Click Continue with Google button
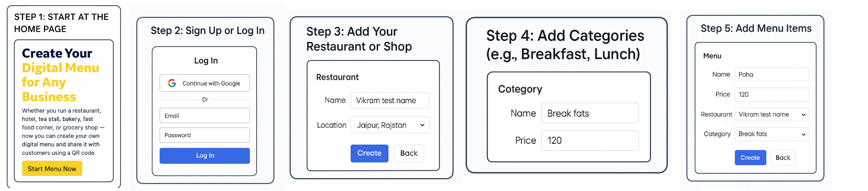The width and height of the screenshot is (868, 191). pos(205,83)
